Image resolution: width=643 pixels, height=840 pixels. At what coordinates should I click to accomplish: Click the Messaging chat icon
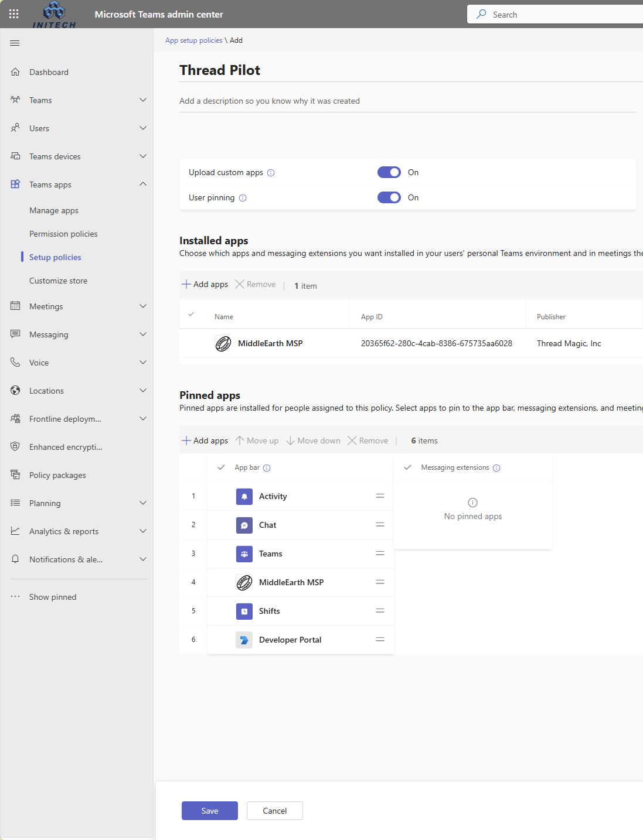(x=15, y=334)
